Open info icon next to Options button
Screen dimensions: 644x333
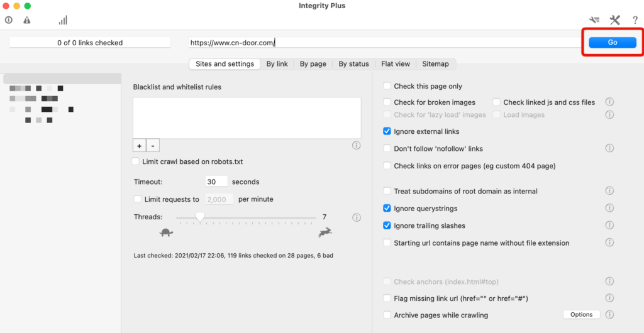point(609,315)
